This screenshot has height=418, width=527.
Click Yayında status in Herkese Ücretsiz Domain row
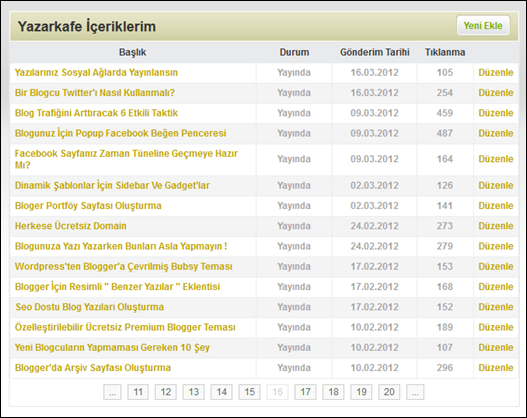pos(294,226)
